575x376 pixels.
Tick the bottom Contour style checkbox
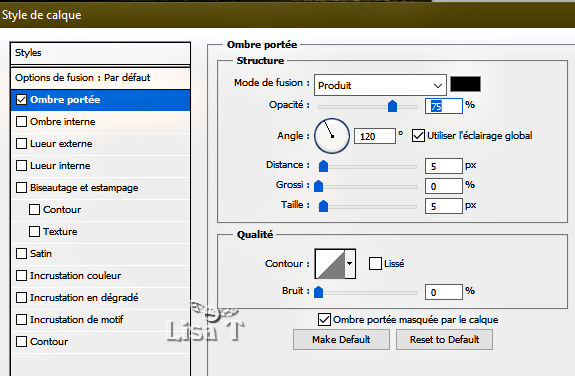tap(22, 342)
